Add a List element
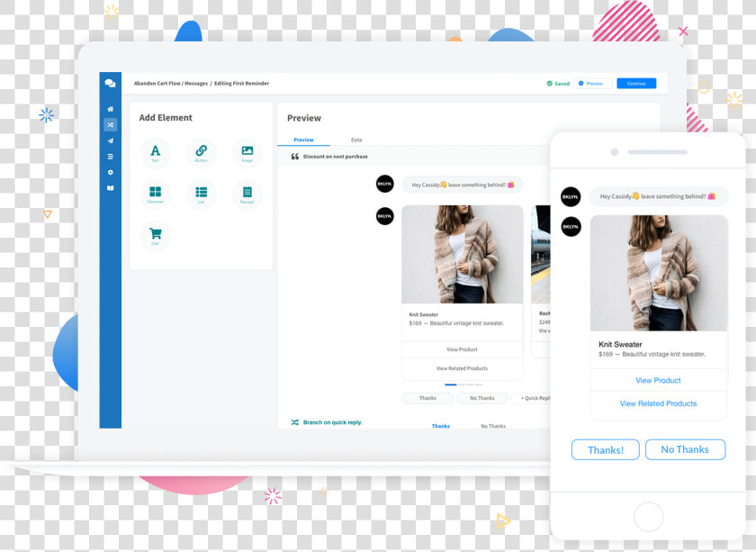The height and width of the screenshot is (552, 756). click(201, 194)
